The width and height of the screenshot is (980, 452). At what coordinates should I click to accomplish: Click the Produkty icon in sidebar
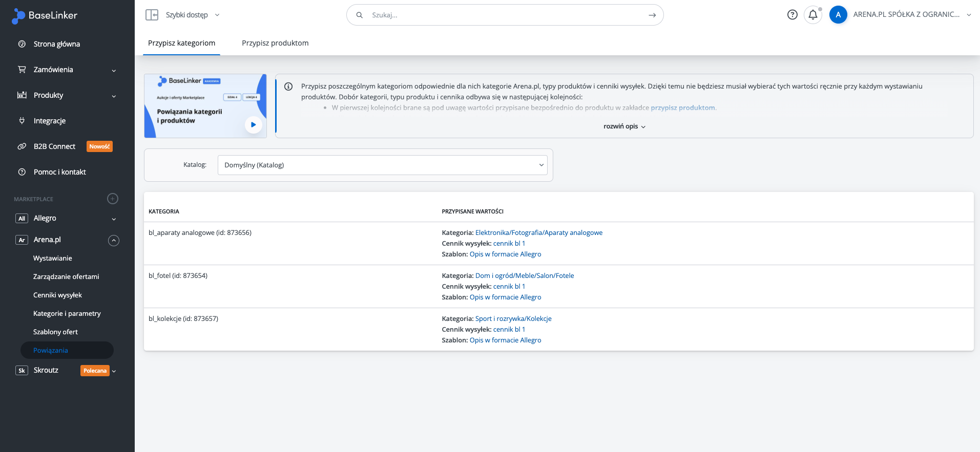pos(22,95)
